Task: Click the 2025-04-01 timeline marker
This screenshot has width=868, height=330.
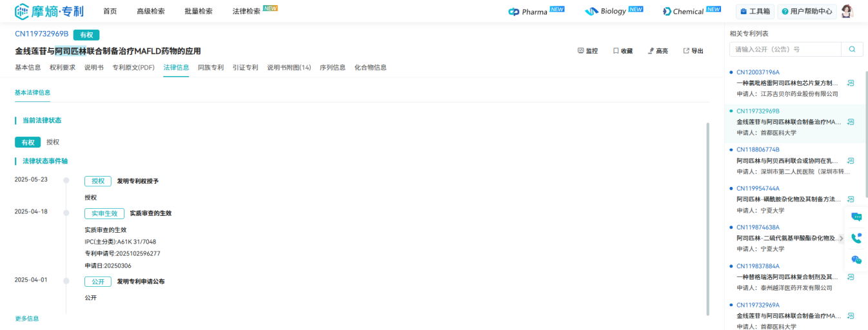Action: coord(66,281)
